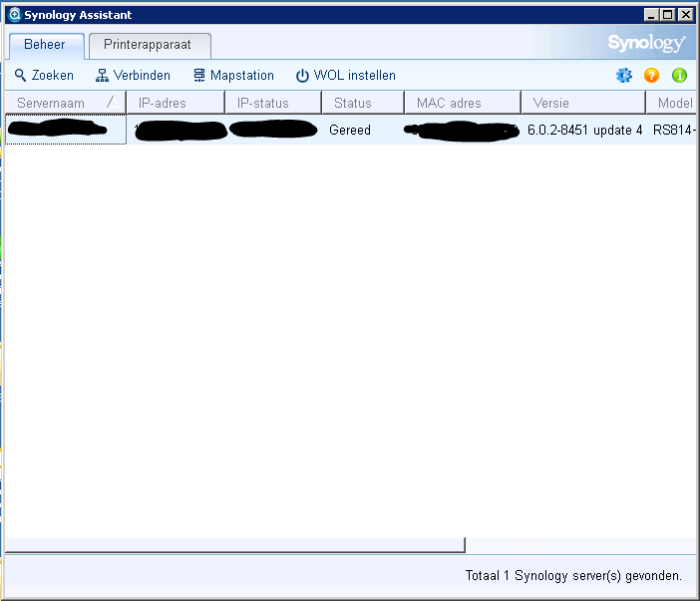The height and width of the screenshot is (601, 700).
Task: Click the WOL instellen power button
Action: [346, 76]
